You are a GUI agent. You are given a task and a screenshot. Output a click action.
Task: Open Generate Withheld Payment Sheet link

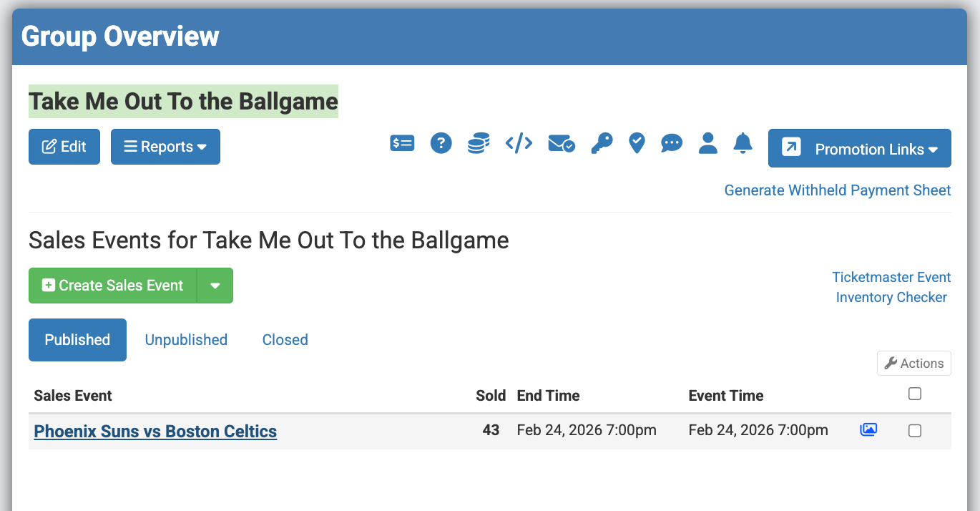pyautogui.click(x=838, y=190)
